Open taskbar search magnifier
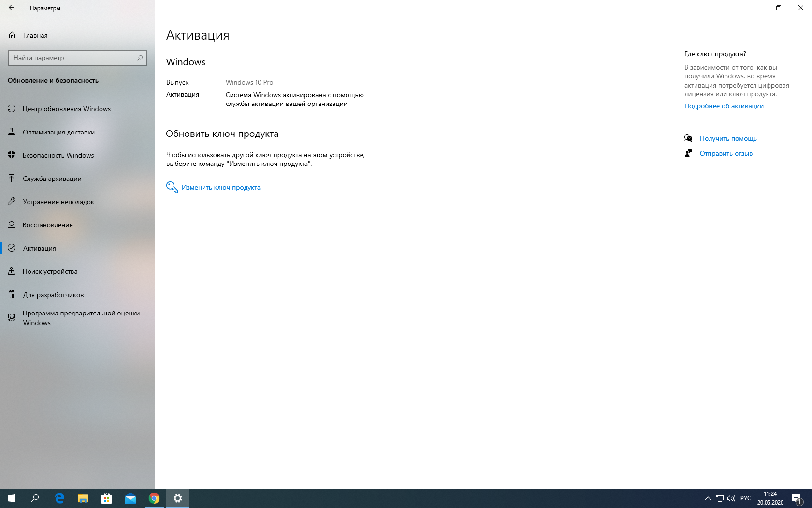This screenshot has height=508, width=812. [x=35, y=498]
